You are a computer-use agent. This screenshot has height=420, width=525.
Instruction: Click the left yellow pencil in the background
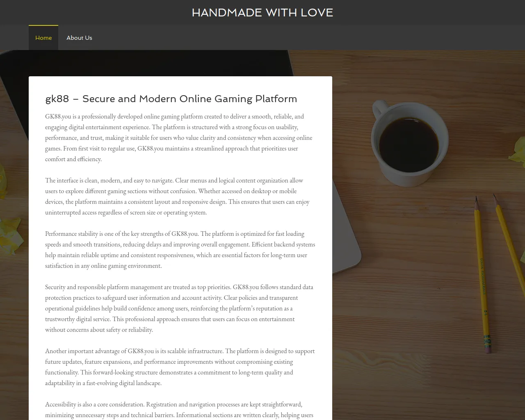(482, 275)
